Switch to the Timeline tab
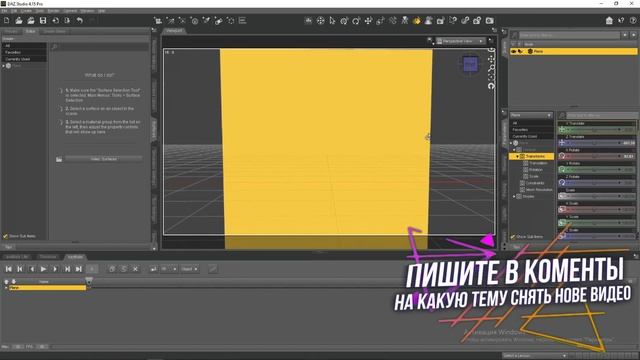 click(48, 257)
